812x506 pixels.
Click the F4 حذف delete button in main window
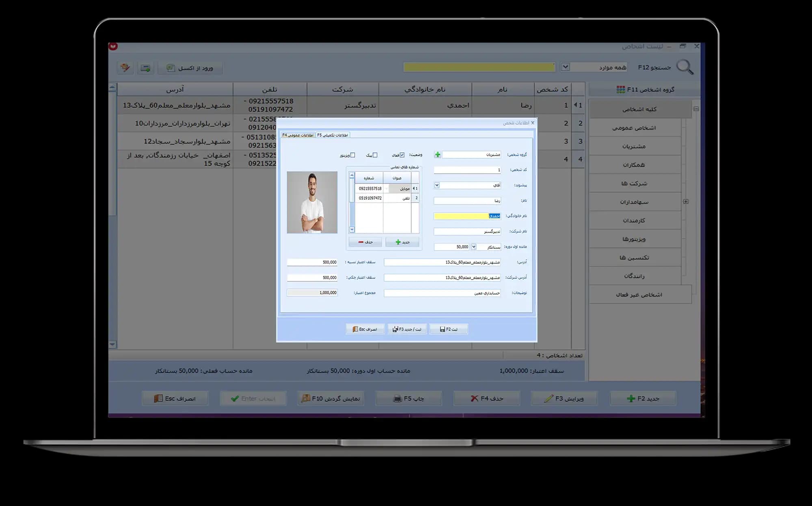[x=486, y=398]
